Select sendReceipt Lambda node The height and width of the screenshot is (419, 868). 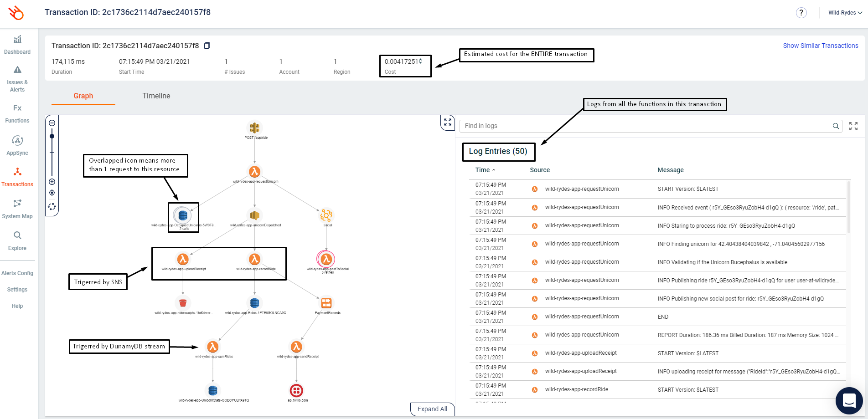tap(296, 347)
